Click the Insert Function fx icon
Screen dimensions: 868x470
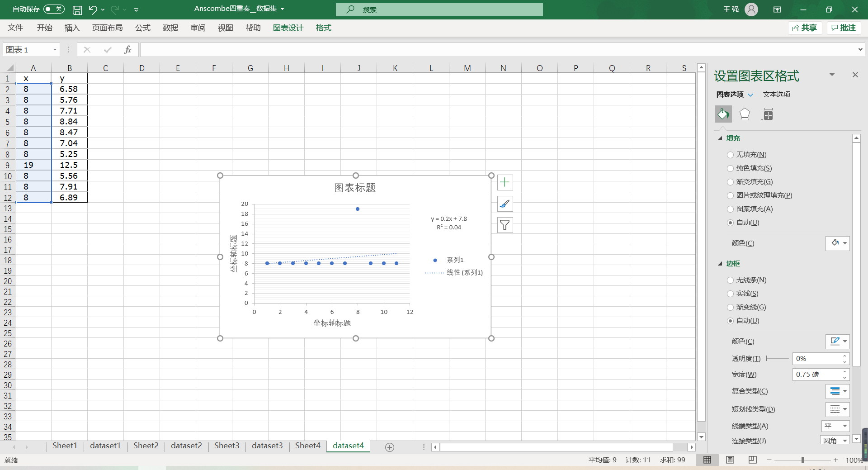[x=127, y=50]
